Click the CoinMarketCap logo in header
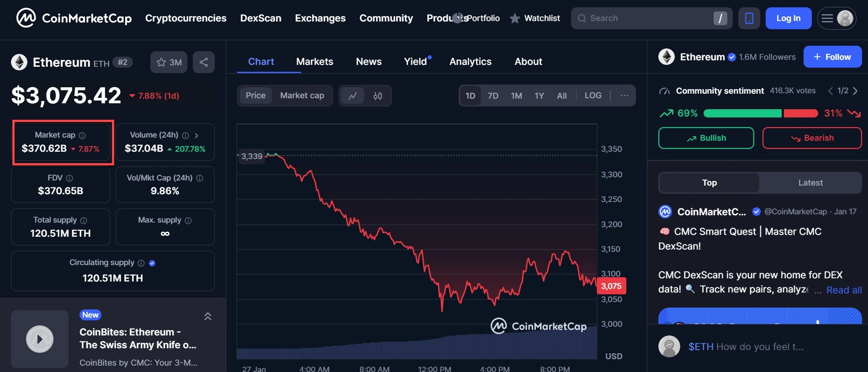This screenshot has width=868, height=372. (x=74, y=18)
